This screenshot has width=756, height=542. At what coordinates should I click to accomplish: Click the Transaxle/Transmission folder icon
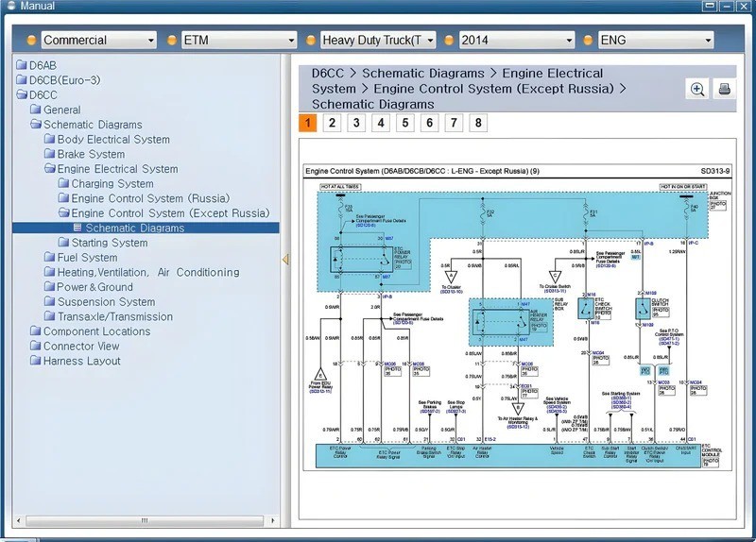pos(49,316)
